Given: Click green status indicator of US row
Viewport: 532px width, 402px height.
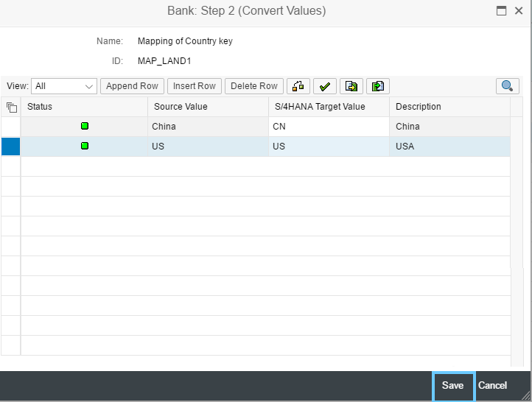Looking at the screenshot, I should point(85,146).
